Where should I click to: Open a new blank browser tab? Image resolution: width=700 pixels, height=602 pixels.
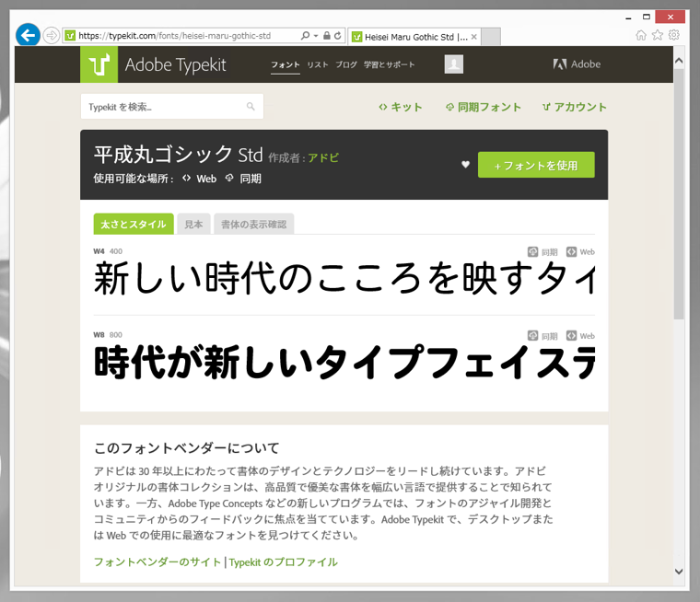pos(491,37)
